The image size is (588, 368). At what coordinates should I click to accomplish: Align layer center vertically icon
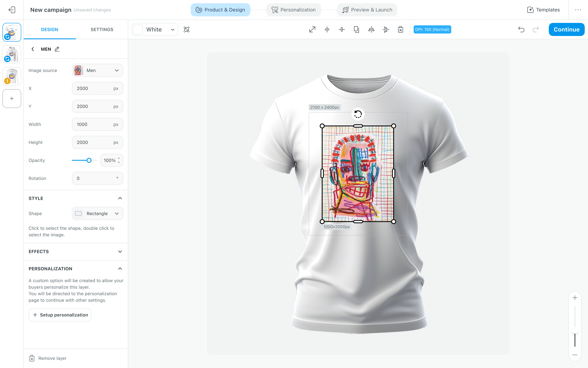click(327, 29)
